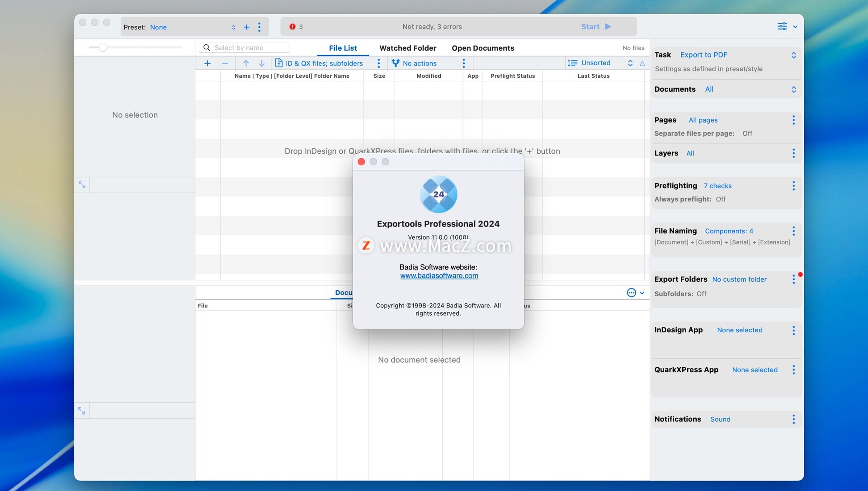Switch to the Watched Folder tab
This screenshot has height=491, width=868.
408,48
